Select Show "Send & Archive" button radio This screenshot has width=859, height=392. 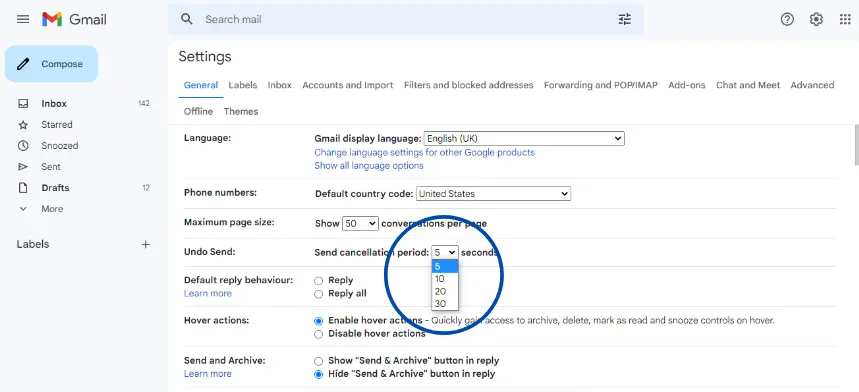(318, 361)
